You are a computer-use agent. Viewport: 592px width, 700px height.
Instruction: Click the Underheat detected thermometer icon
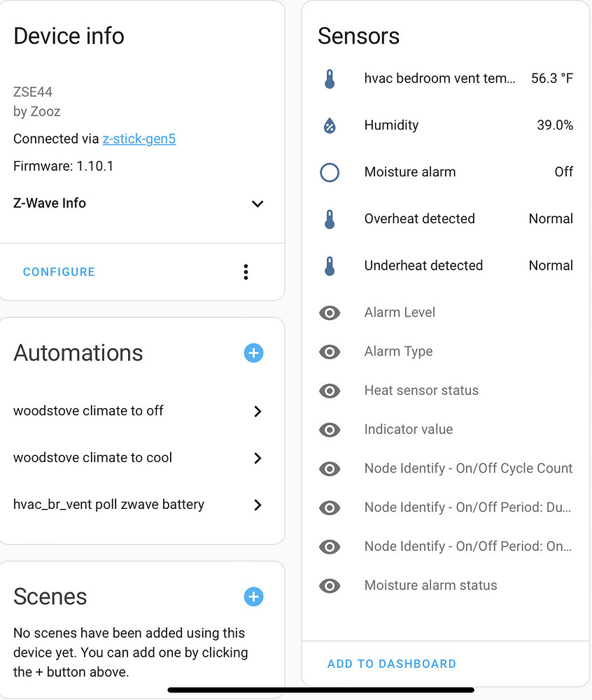330,265
